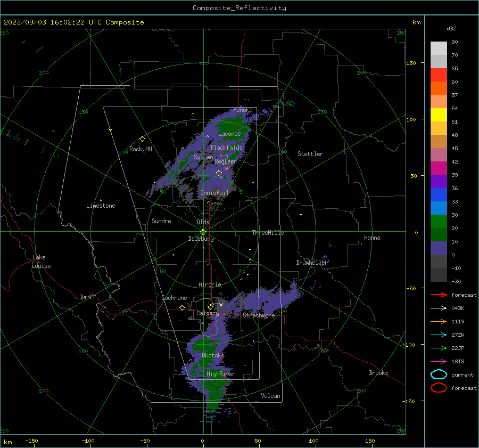
Task: Click the red forecast ellipse icon
Action: 439,388
